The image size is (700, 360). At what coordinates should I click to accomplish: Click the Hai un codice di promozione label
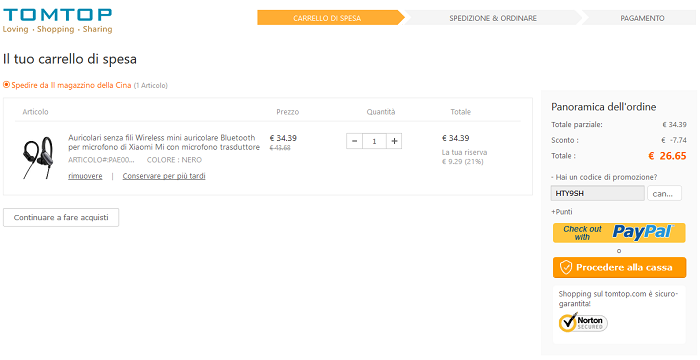(604, 177)
